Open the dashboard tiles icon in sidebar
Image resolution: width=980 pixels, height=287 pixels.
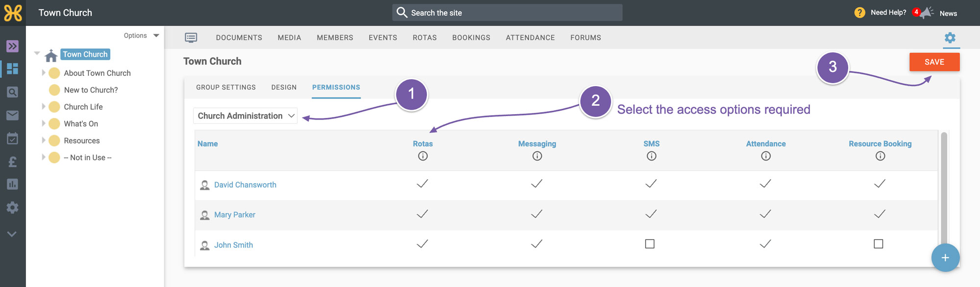click(12, 69)
